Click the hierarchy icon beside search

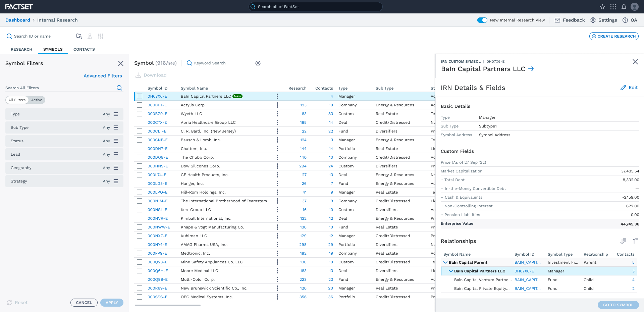coord(90,36)
